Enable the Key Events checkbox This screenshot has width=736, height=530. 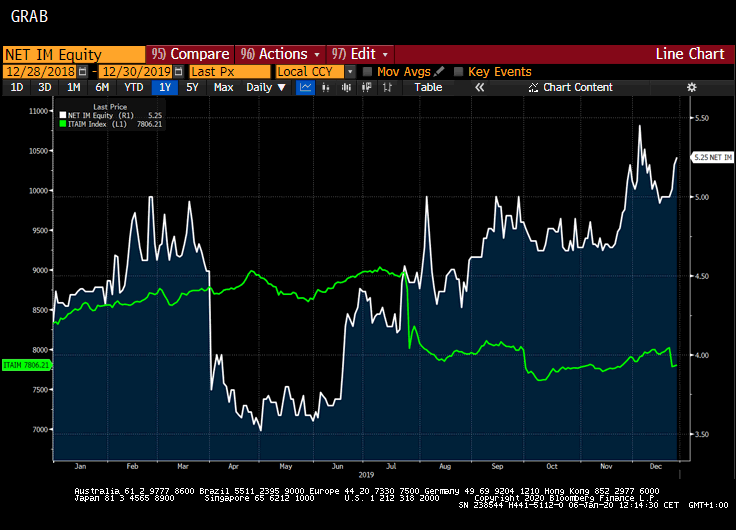[459, 72]
